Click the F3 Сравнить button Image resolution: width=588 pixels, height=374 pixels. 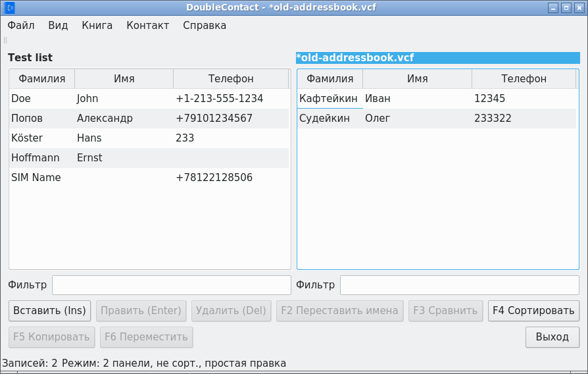pyautogui.click(x=445, y=311)
